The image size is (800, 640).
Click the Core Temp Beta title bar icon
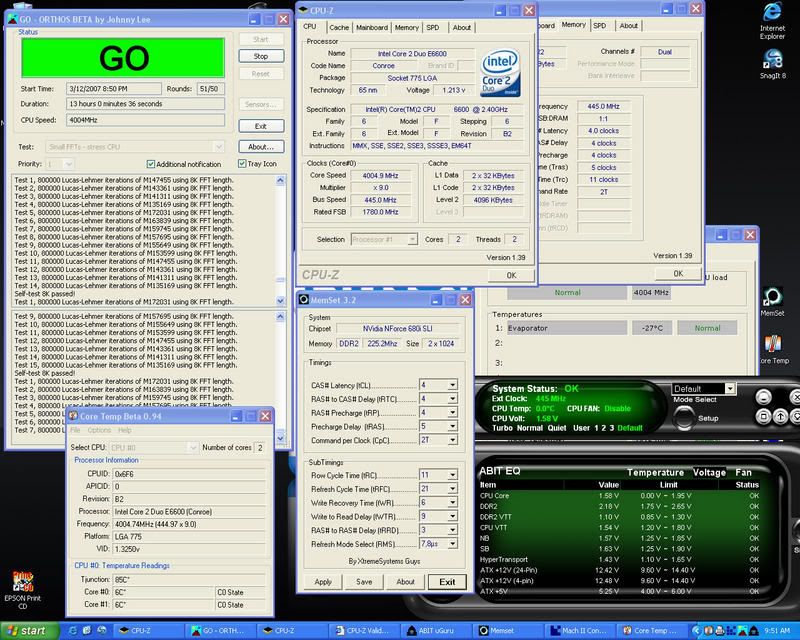tap(73, 416)
